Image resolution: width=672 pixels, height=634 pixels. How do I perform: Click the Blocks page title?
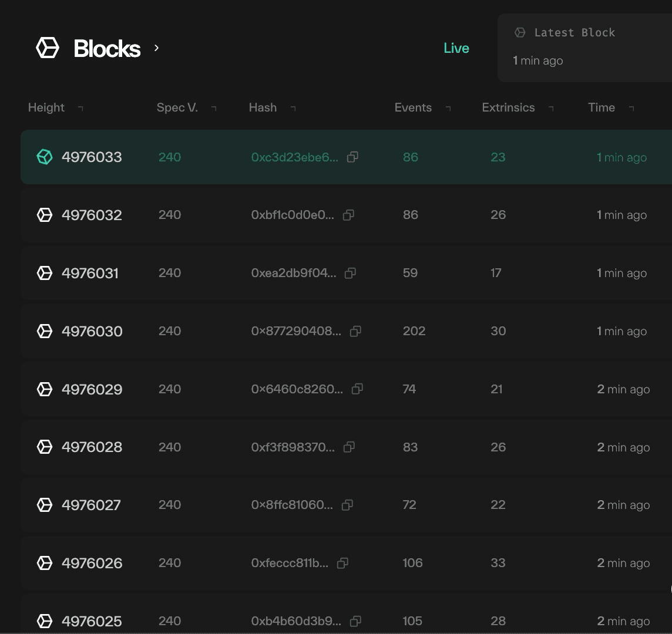pyautogui.click(x=107, y=48)
